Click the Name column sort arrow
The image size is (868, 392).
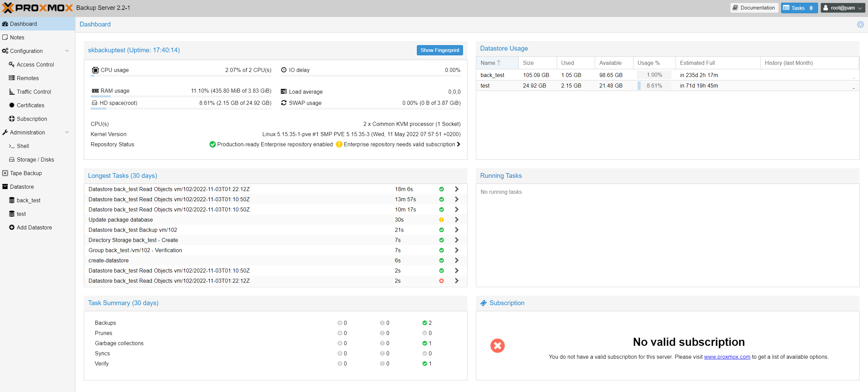tap(499, 63)
